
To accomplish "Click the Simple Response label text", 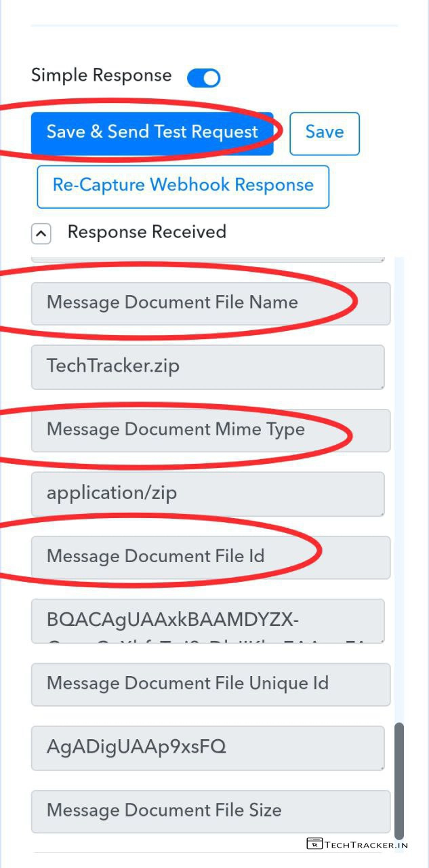I will click(x=101, y=75).
